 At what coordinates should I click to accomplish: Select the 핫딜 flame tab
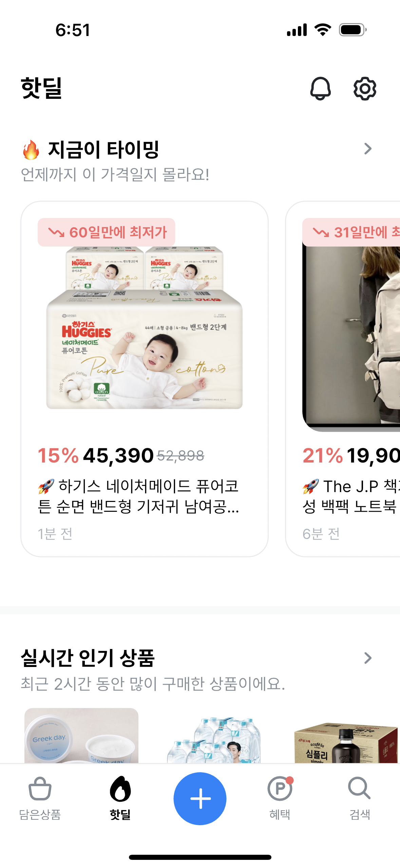120,798
